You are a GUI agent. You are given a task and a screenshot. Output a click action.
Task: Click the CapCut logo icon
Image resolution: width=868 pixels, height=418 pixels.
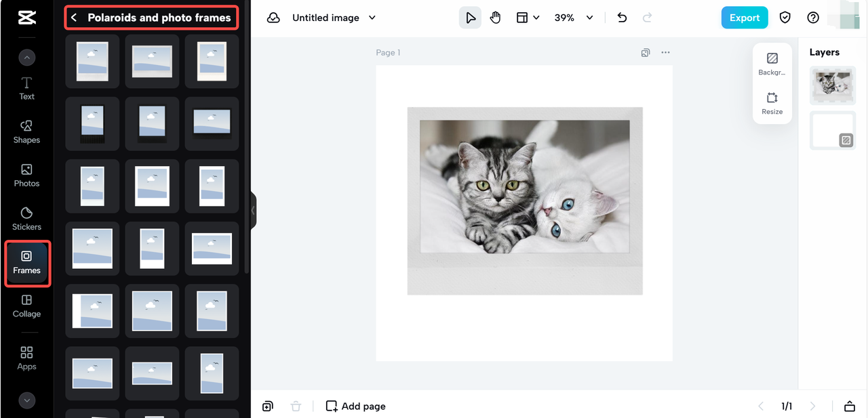click(26, 18)
